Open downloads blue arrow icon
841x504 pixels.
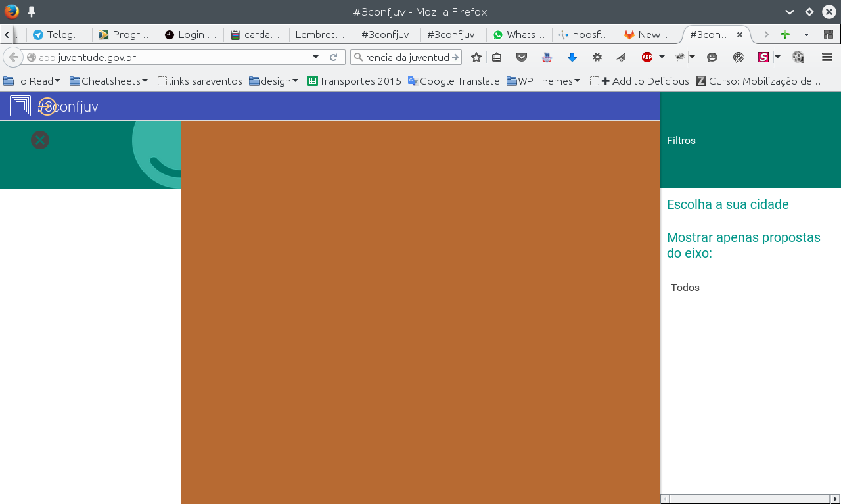coord(572,57)
